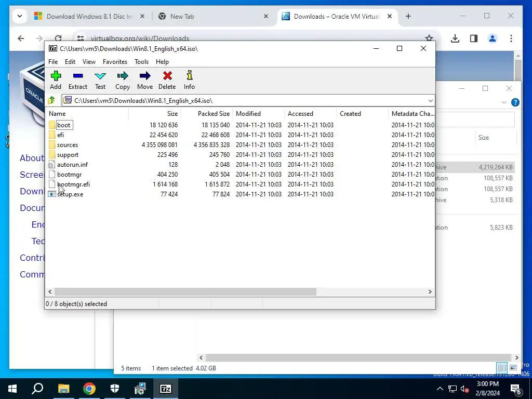Click 7-Zip horizontal scrollbar right arrow

(x=430, y=291)
